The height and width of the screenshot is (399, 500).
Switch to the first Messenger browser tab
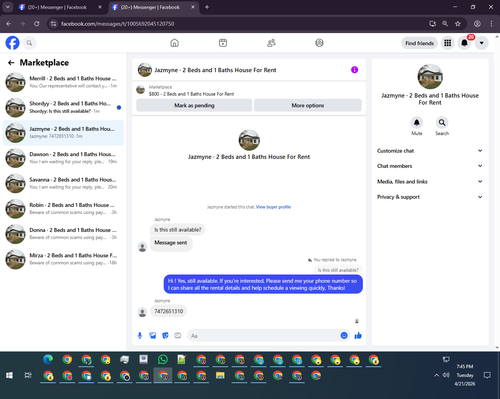(x=57, y=7)
